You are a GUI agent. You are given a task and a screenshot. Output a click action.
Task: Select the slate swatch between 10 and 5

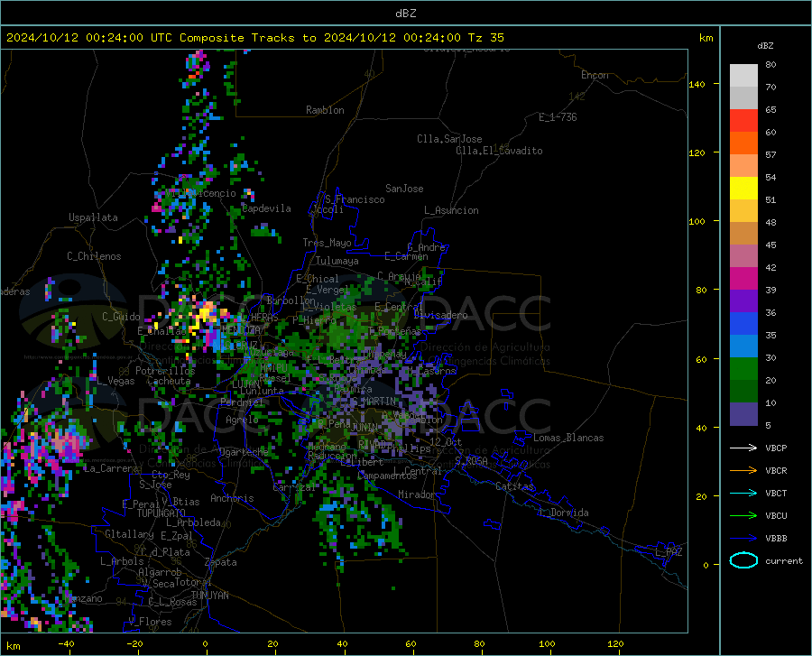[743, 413]
